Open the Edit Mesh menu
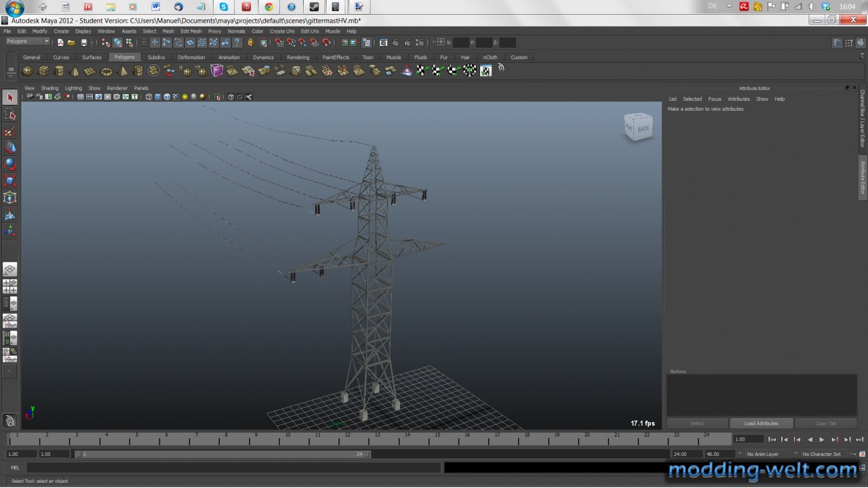 (x=191, y=31)
